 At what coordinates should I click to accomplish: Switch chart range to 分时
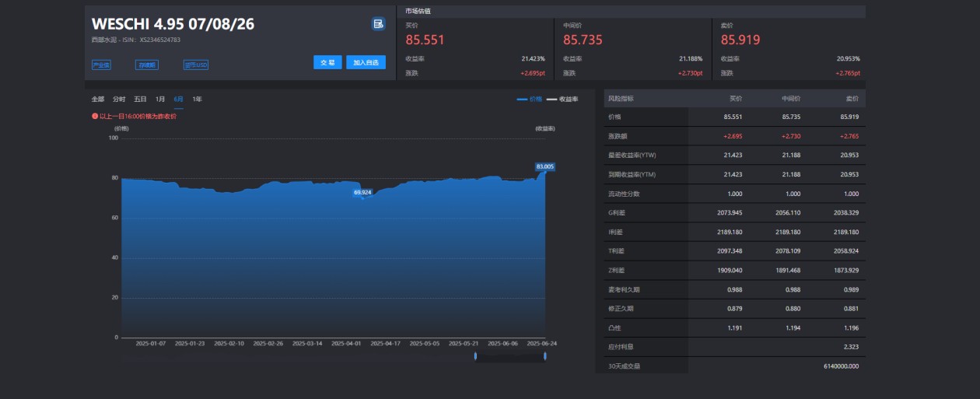(x=119, y=99)
